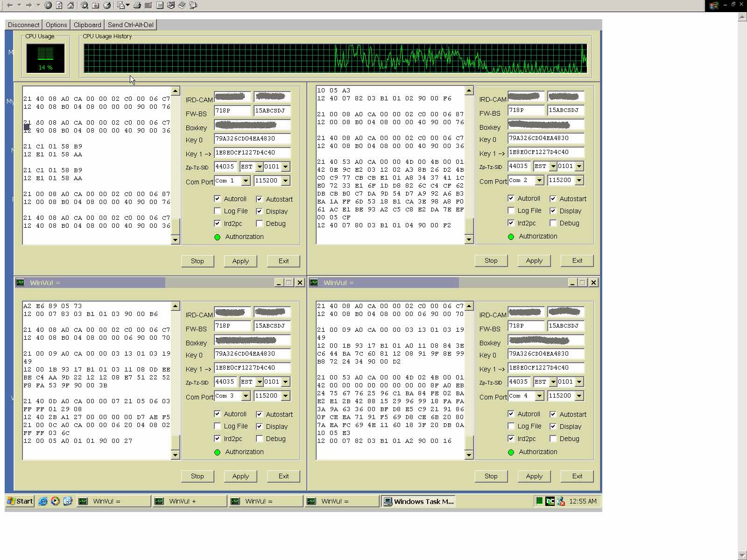Open the Options menu
The height and width of the screenshot is (560, 747).
point(56,25)
